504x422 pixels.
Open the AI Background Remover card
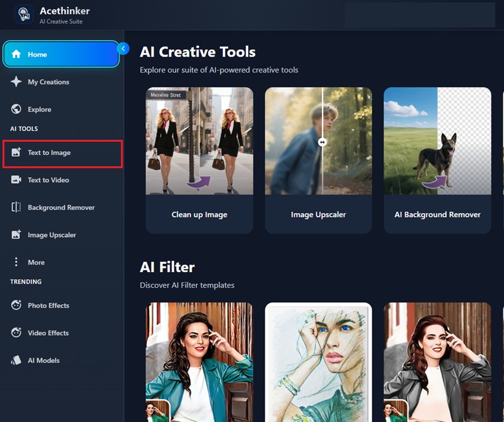[437, 160]
